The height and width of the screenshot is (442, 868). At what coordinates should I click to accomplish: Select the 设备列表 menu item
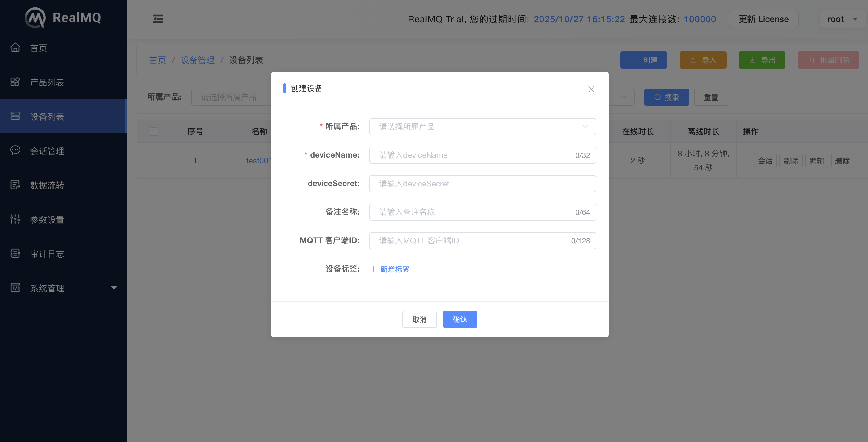(63, 116)
